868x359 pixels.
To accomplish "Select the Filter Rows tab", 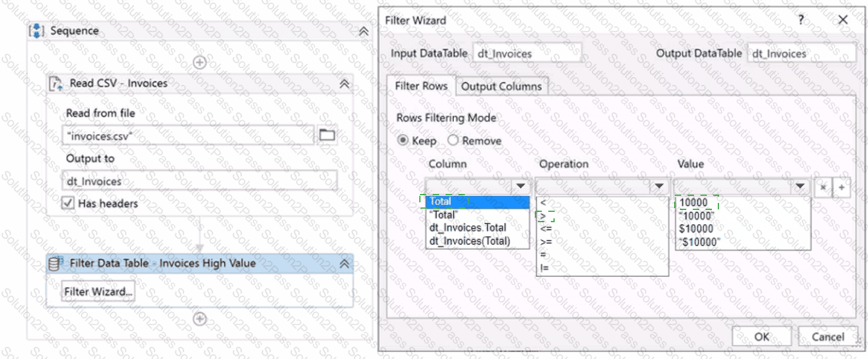I will pos(421,85).
